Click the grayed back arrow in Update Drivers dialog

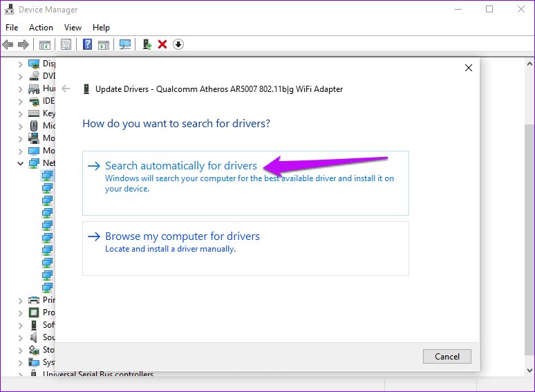coord(66,89)
